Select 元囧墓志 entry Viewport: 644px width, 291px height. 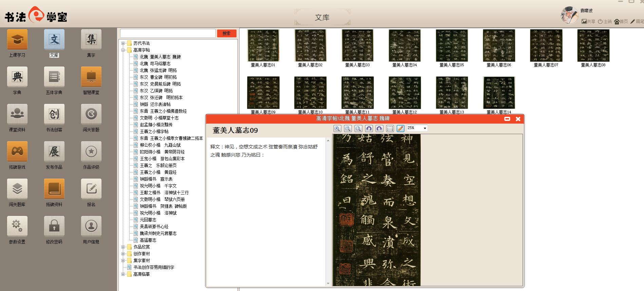tap(148, 220)
